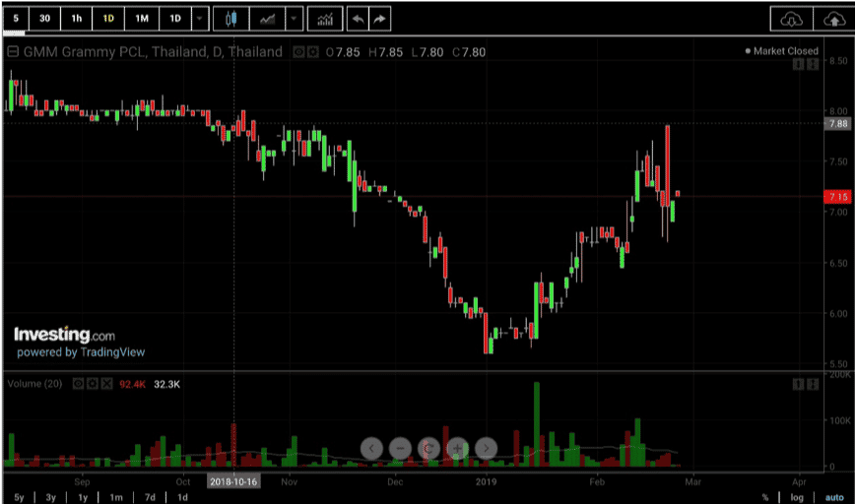This screenshot has height=504, width=855.
Task: Select the candlestick chart style icon
Action: (231, 19)
